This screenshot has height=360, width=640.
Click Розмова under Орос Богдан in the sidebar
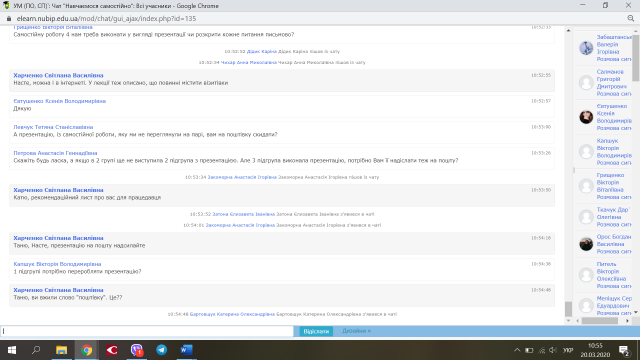tap(613, 252)
